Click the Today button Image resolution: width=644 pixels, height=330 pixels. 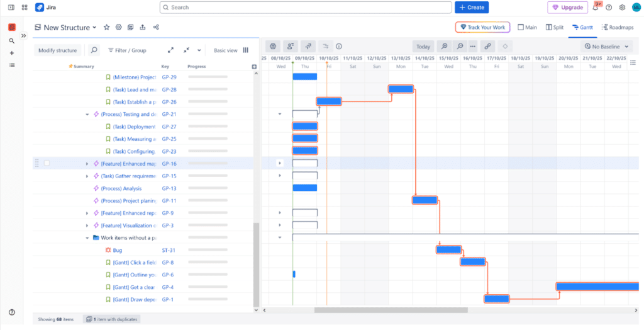pos(423,47)
